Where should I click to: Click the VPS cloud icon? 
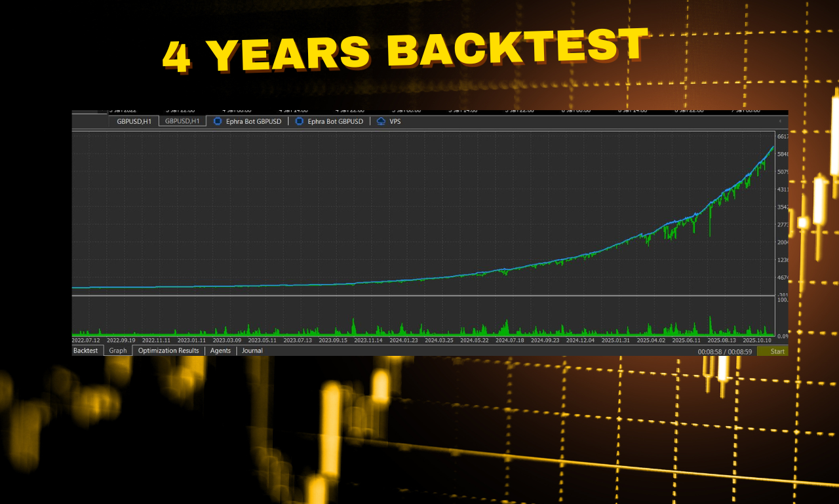pyautogui.click(x=381, y=121)
